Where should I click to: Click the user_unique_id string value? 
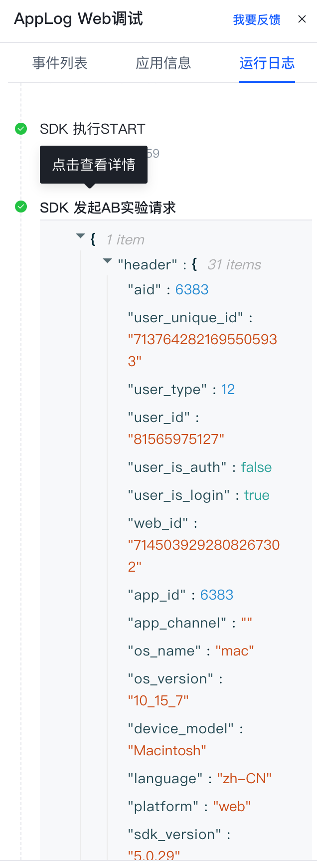tap(202, 350)
